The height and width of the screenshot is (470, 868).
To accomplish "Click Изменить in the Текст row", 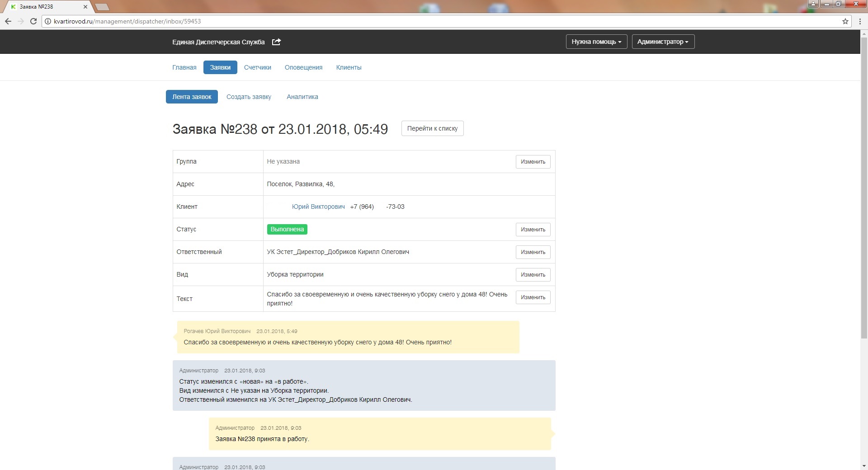I will [x=533, y=297].
